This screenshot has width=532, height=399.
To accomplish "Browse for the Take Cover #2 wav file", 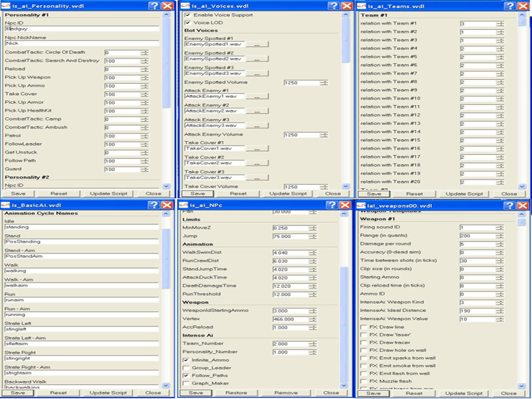I will pyautogui.click(x=257, y=163).
